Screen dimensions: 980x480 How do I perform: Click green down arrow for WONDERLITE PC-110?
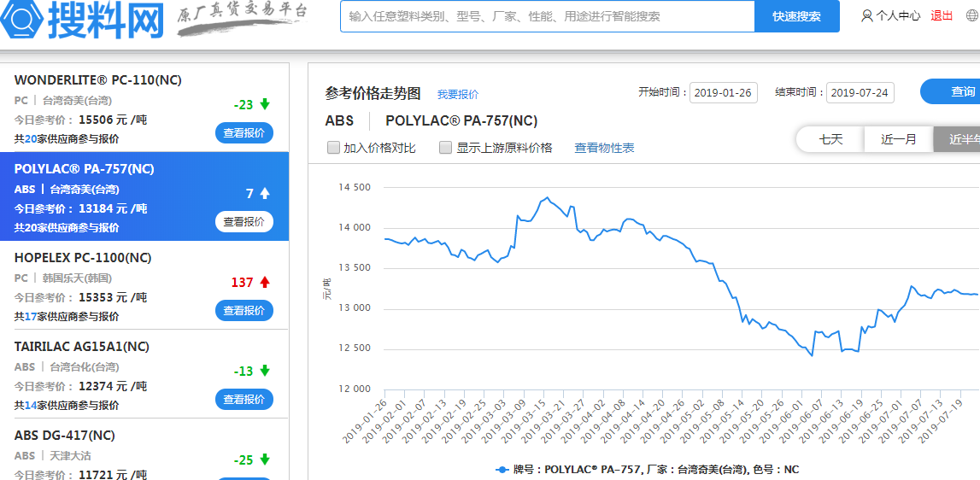(265, 104)
